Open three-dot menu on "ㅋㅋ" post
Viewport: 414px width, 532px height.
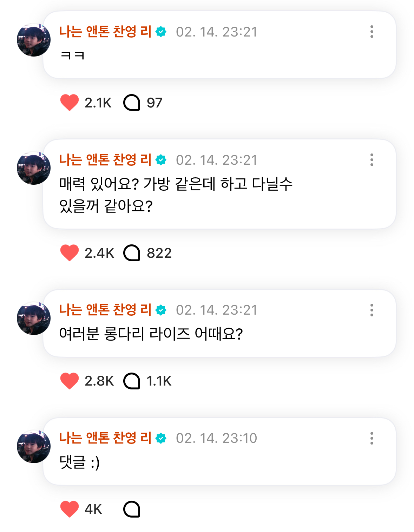(372, 32)
